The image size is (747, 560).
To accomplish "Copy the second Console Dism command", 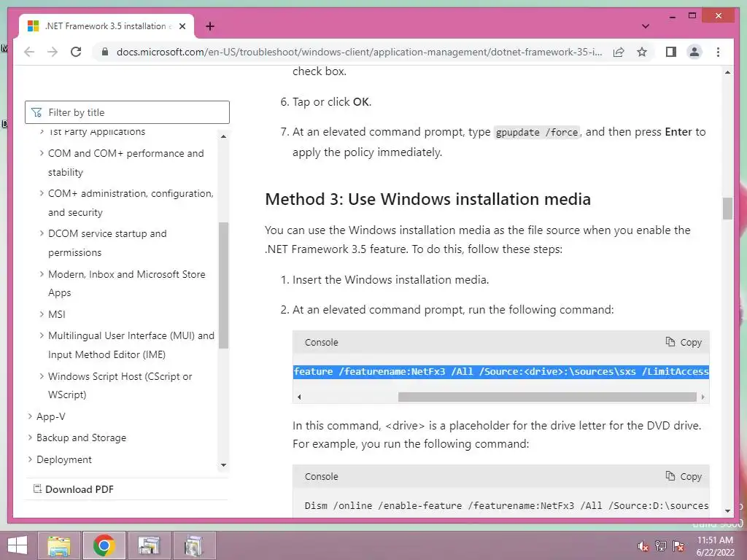I will 684,476.
